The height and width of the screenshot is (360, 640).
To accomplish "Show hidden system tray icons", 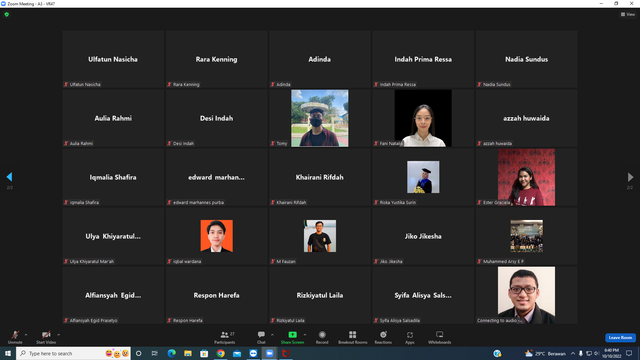I will click(x=573, y=353).
